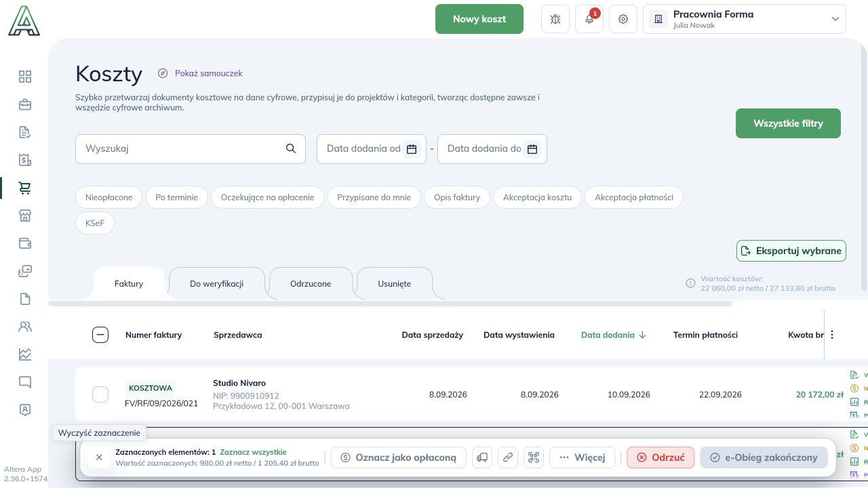
Task: Open the blank file documents icon
Action: 25,299
